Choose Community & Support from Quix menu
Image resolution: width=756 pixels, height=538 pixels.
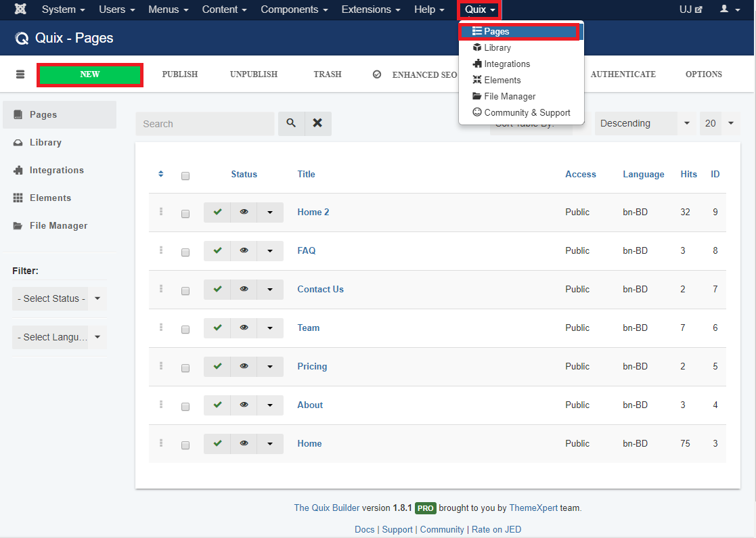pos(521,113)
